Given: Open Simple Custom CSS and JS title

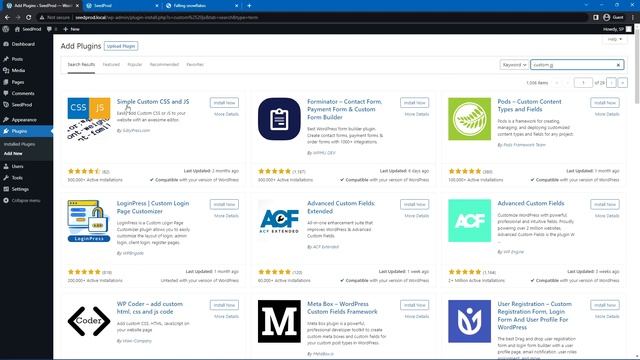Looking at the screenshot, I should click(153, 102).
